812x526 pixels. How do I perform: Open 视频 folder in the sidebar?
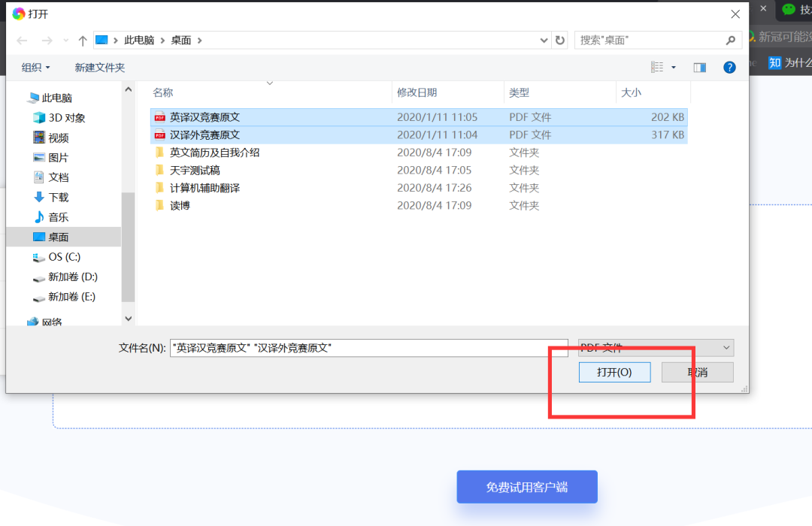[51, 138]
